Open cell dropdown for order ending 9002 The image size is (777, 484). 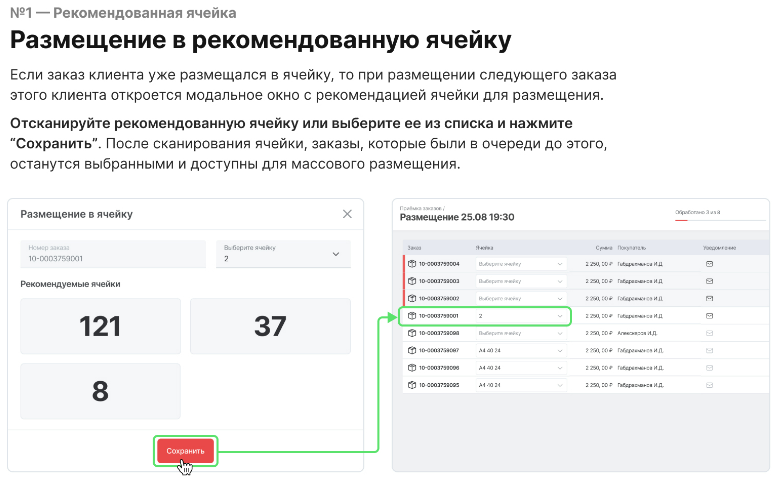(521, 299)
